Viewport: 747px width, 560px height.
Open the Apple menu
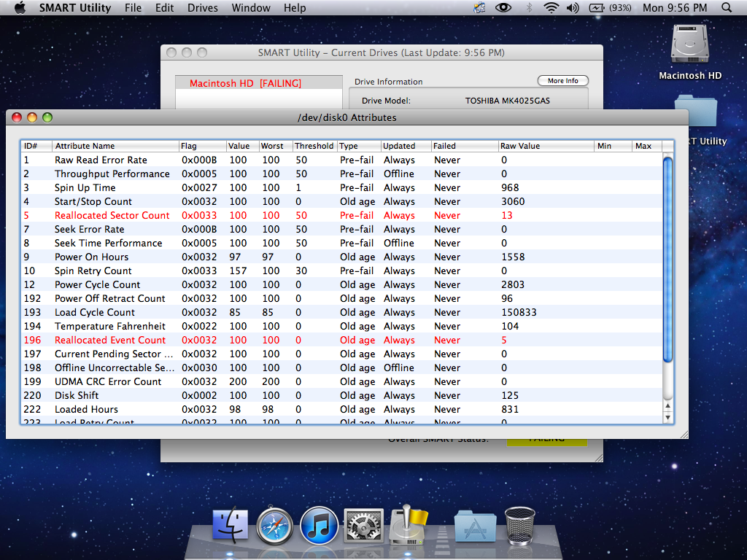click(20, 7)
